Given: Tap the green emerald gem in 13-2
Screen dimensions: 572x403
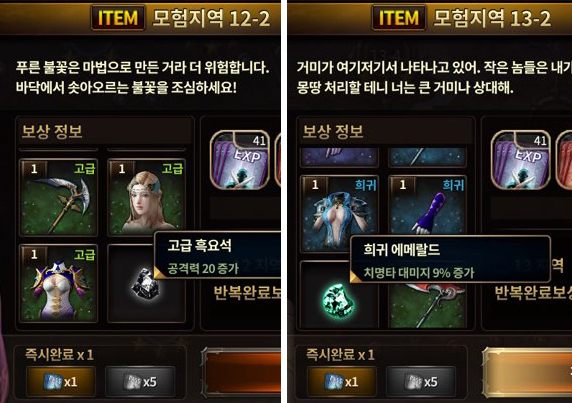Looking at the screenshot, I should (x=339, y=299).
